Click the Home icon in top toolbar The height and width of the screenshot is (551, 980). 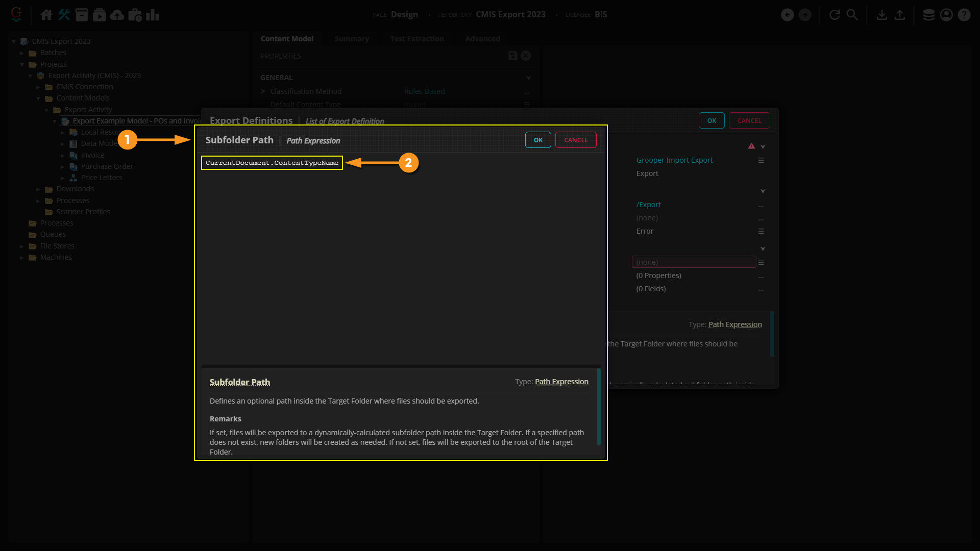[x=46, y=15]
